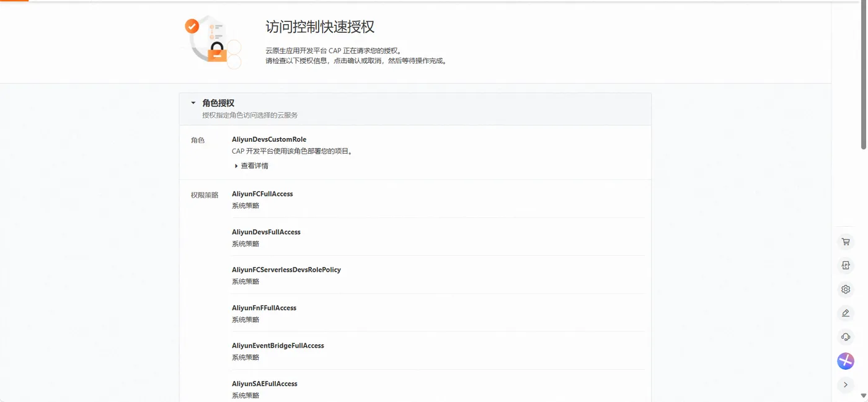Click the AliyunSAEFullAccess policy name

(265, 383)
